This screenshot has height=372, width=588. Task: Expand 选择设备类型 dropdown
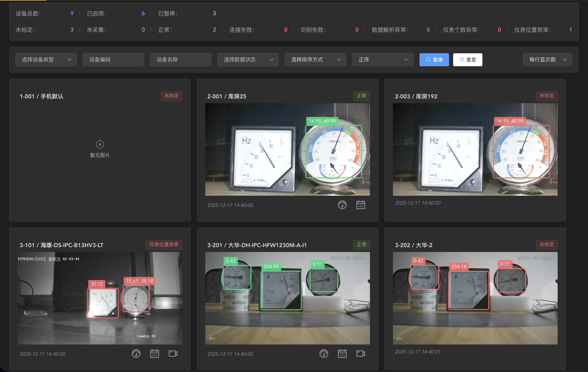click(x=46, y=60)
